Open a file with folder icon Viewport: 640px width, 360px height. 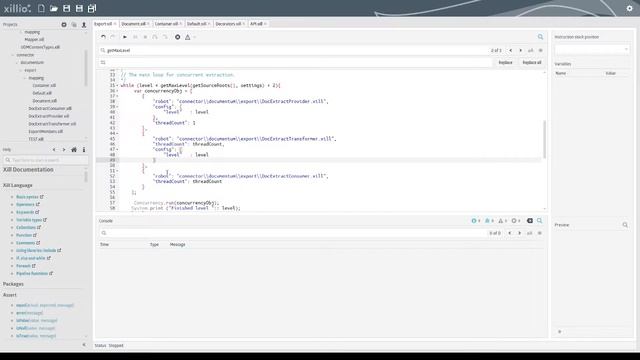coord(54,8)
